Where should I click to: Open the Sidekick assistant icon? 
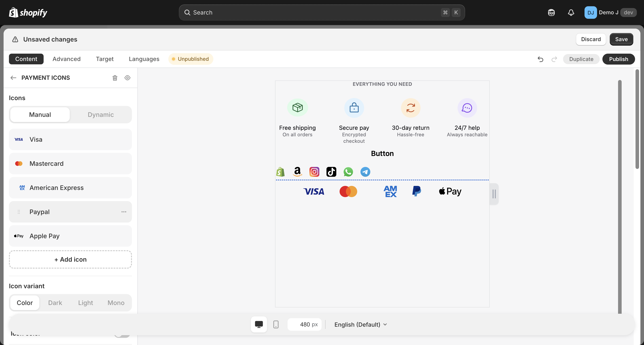click(551, 13)
